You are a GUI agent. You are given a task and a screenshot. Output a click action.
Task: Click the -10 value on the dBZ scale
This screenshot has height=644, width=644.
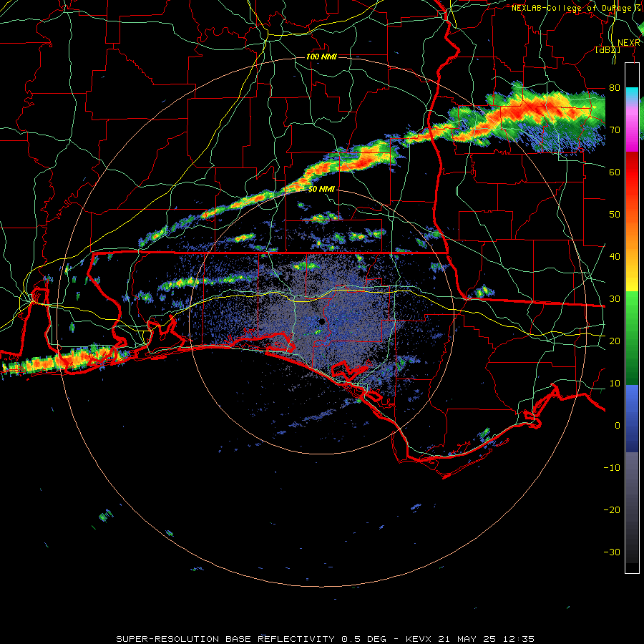[x=612, y=468]
